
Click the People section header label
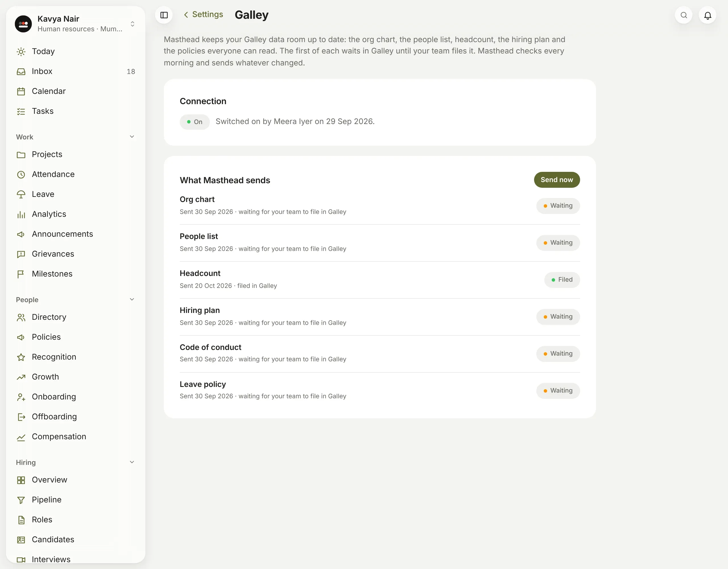27,300
